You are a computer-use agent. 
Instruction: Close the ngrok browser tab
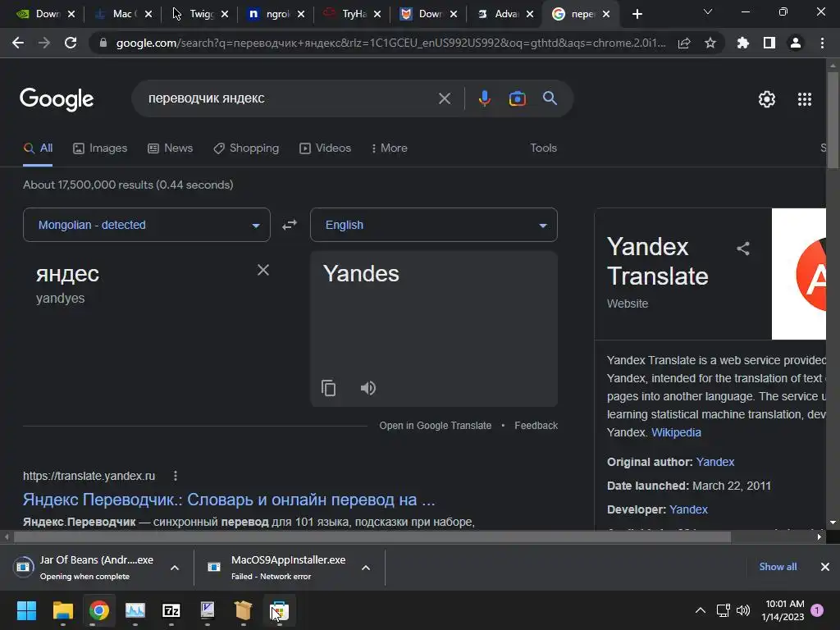[x=301, y=15]
